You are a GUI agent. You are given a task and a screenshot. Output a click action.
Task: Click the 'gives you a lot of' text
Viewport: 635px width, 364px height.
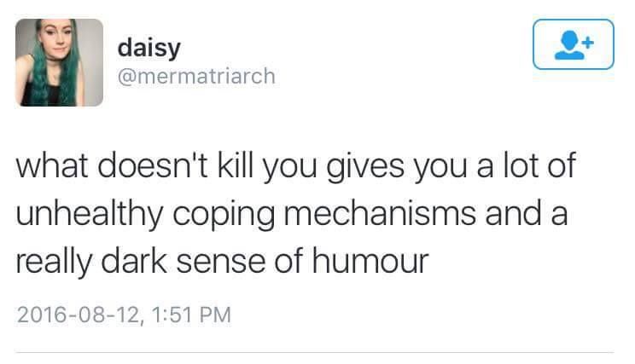[451, 166]
